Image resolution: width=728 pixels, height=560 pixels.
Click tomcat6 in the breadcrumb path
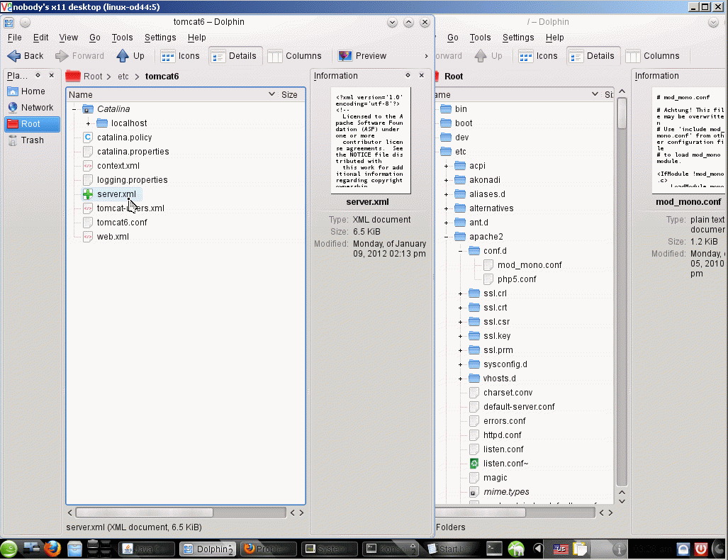tap(162, 77)
